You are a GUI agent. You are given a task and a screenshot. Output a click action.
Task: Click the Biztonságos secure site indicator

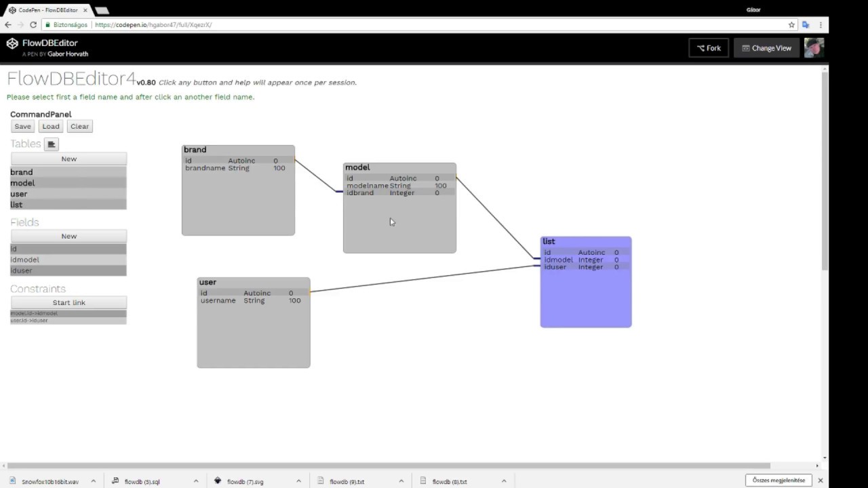click(x=66, y=24)
